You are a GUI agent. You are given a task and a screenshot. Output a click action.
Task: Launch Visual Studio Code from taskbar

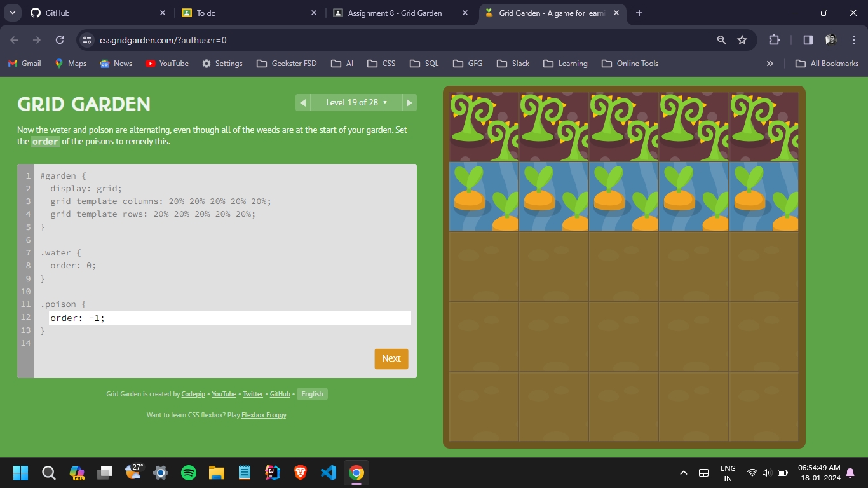click(x=329, y=473)
